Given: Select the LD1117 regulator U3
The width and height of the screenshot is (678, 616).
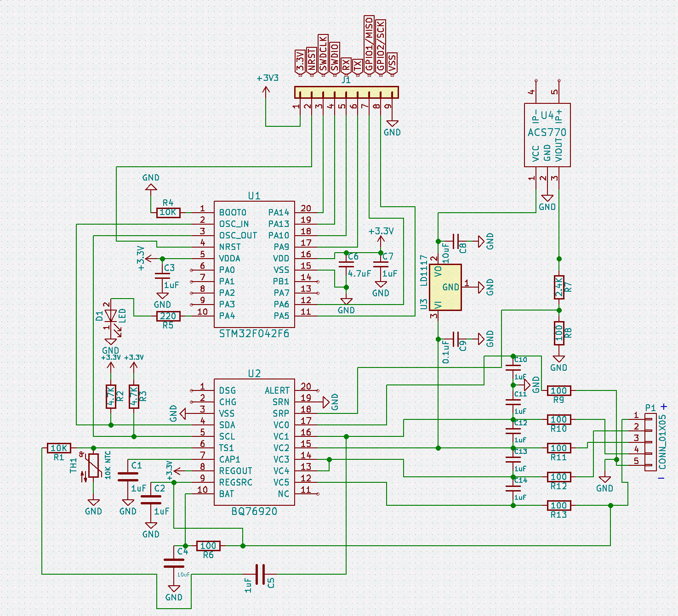Looking at the screenshot, I should click(445, 287).
